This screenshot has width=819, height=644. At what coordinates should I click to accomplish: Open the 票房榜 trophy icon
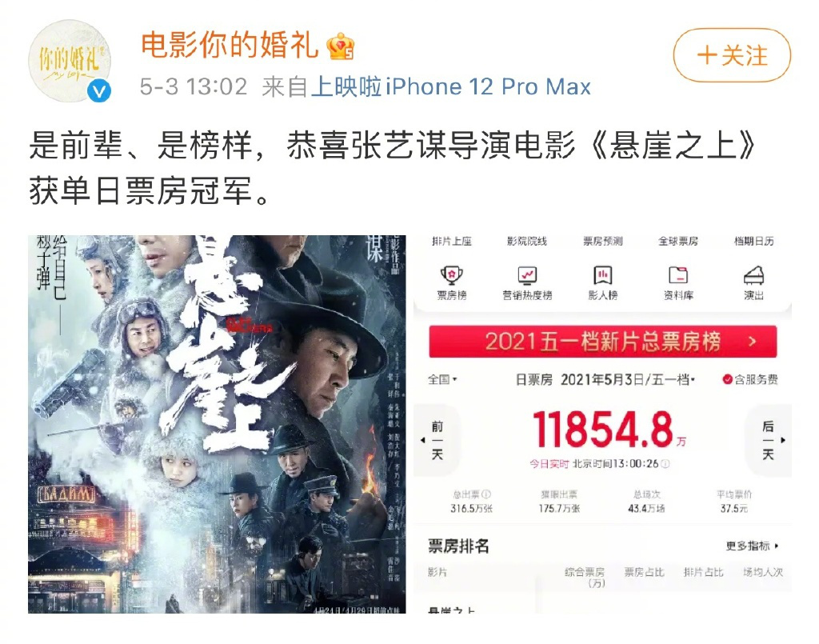(x=452, y=274)
